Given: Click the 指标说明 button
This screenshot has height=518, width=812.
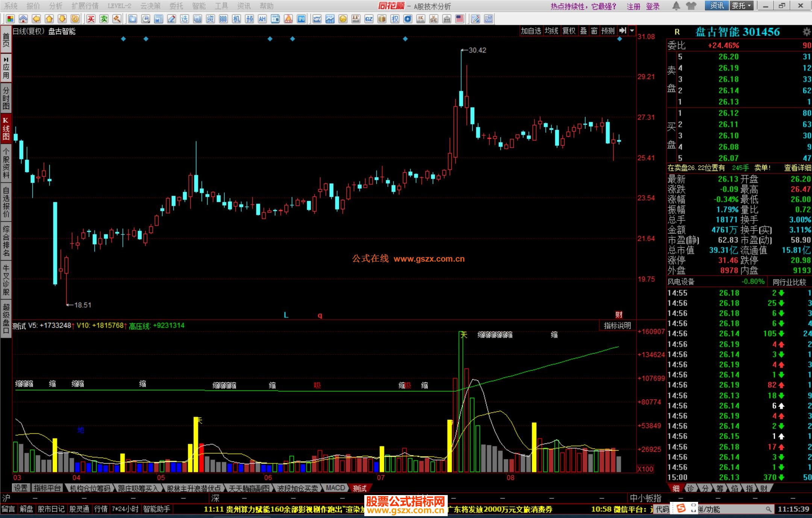Looking at the screenshot, I should 617,326.
